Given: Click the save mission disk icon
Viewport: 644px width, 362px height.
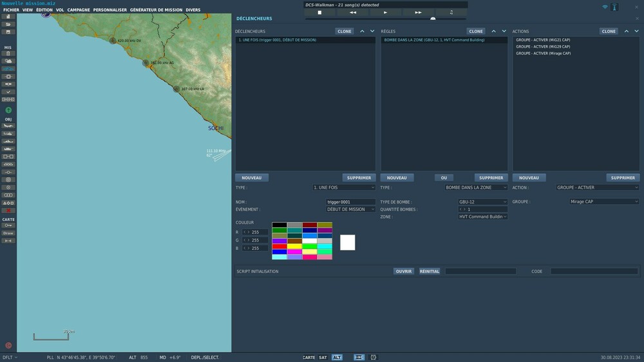Looking at the screenshot, I should [8, 32].
